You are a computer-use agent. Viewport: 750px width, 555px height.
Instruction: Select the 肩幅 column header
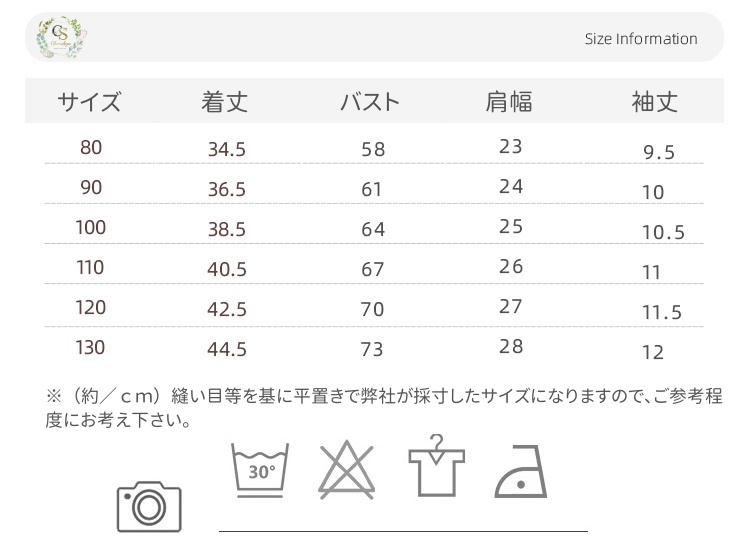pos(509,102)
